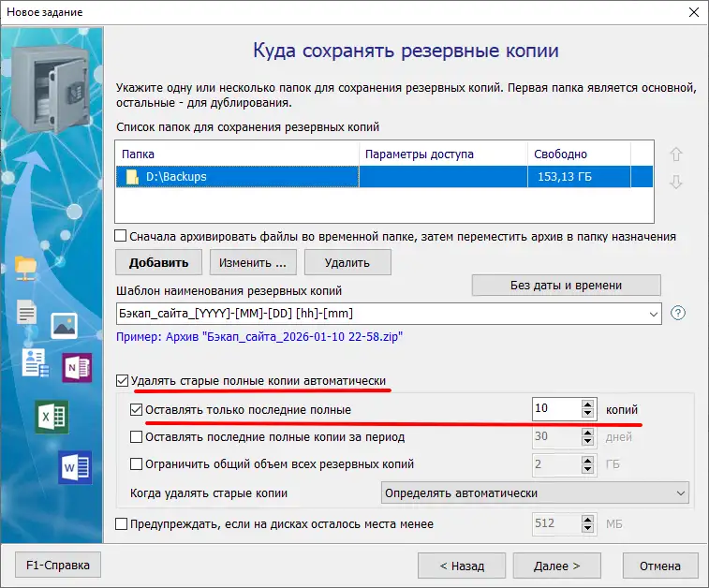Click the Изменить ... button

[x=253, y=262]
